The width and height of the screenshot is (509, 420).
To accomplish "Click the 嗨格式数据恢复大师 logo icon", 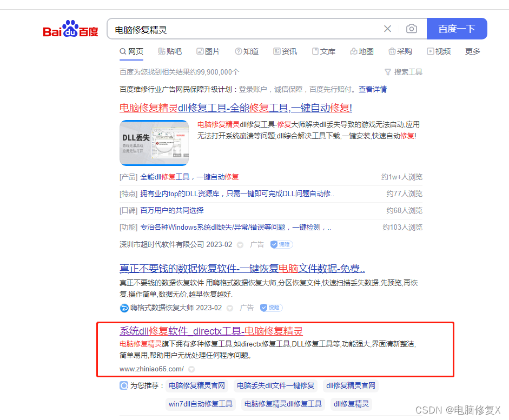I will (x=124, y=308).
